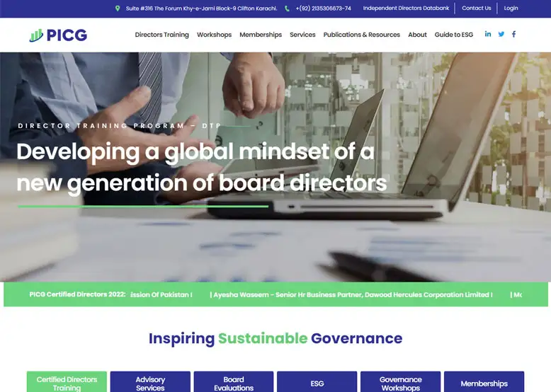
Task: Click the location pin icon
Action: 118,8
